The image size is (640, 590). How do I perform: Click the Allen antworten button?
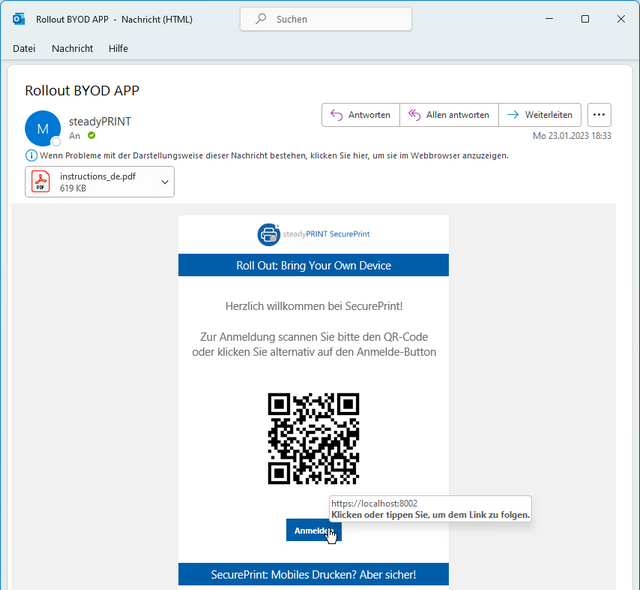(449, 115)
